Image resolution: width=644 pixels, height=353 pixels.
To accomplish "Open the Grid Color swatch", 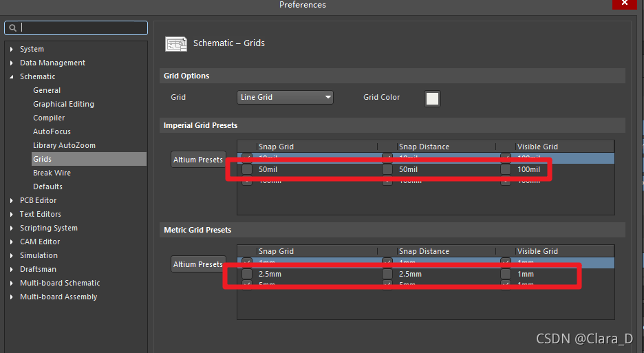I will 432,98.
